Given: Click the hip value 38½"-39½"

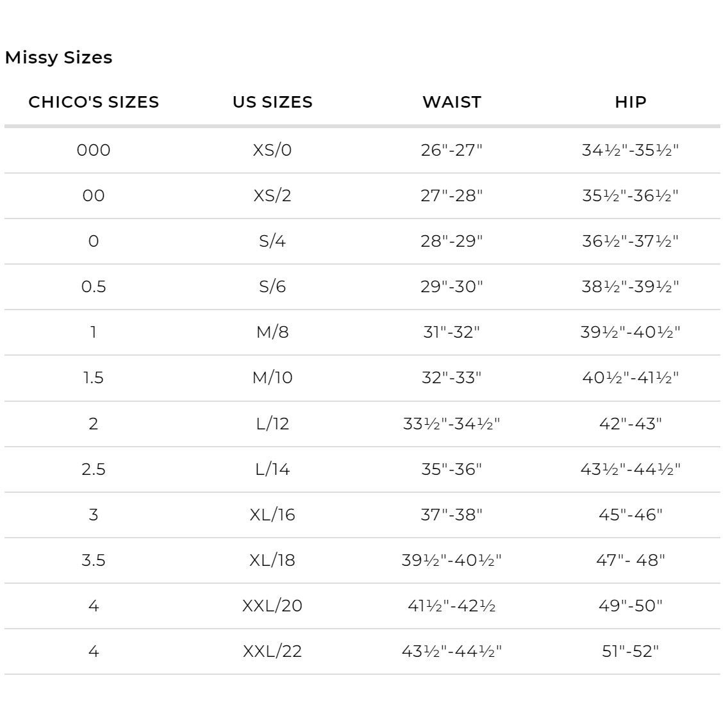Looking at the screenshot, I should pos(631,286).
